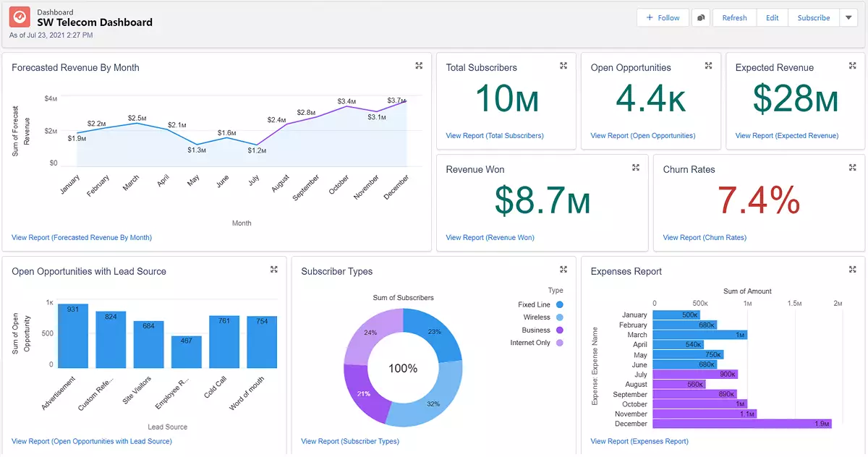Expand the Expected Revenue widget
Screen dimensions: 868x457
pyautogui.click(x=852, y=65)
